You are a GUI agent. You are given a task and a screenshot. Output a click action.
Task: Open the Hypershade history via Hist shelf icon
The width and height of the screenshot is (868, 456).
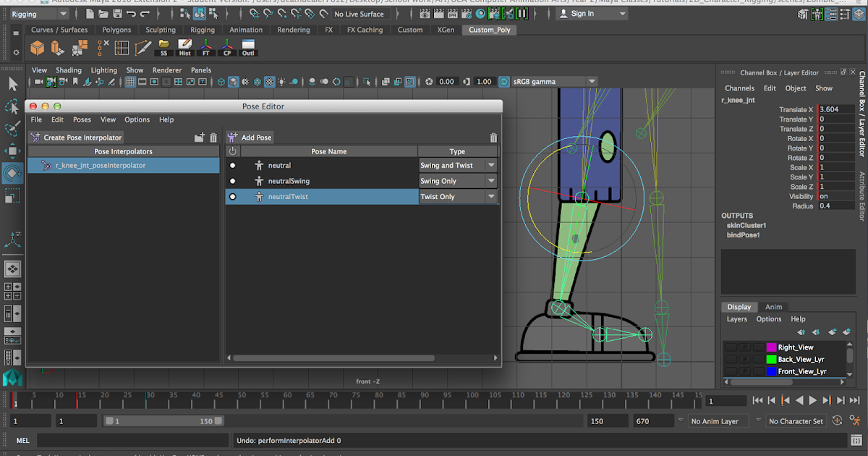(x=184, y=46)
